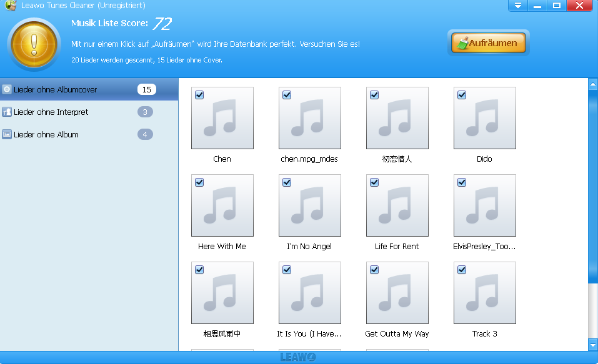The image size is (598, 364).
Task: Select the Here With Me cover thumbnail
Action: click(x=222, y=205)
